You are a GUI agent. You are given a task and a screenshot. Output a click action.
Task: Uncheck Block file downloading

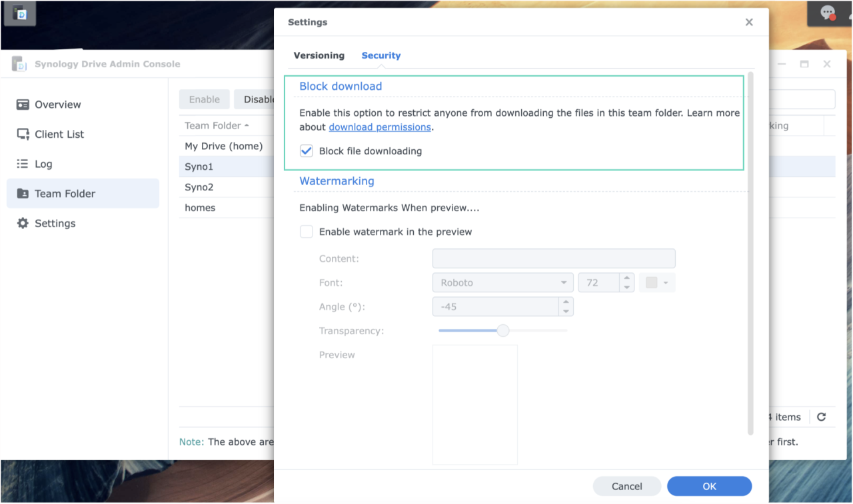click(x=306, y=151)
